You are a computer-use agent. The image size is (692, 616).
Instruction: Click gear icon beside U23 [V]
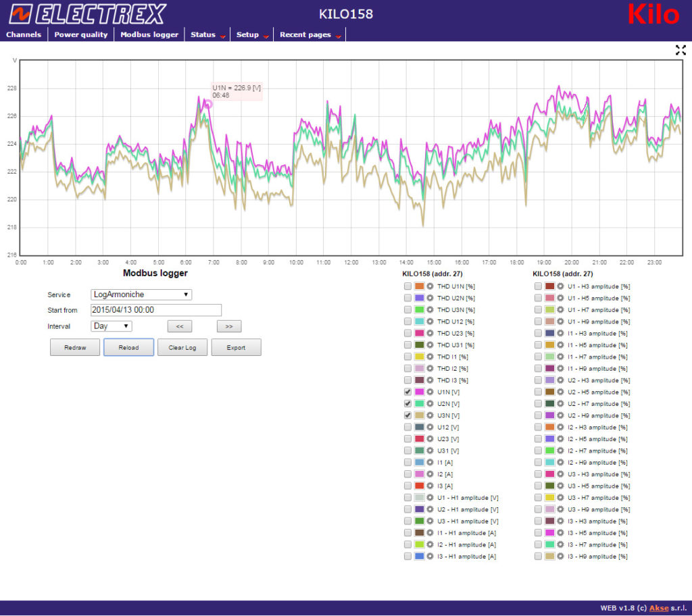[x=430, y=439]
